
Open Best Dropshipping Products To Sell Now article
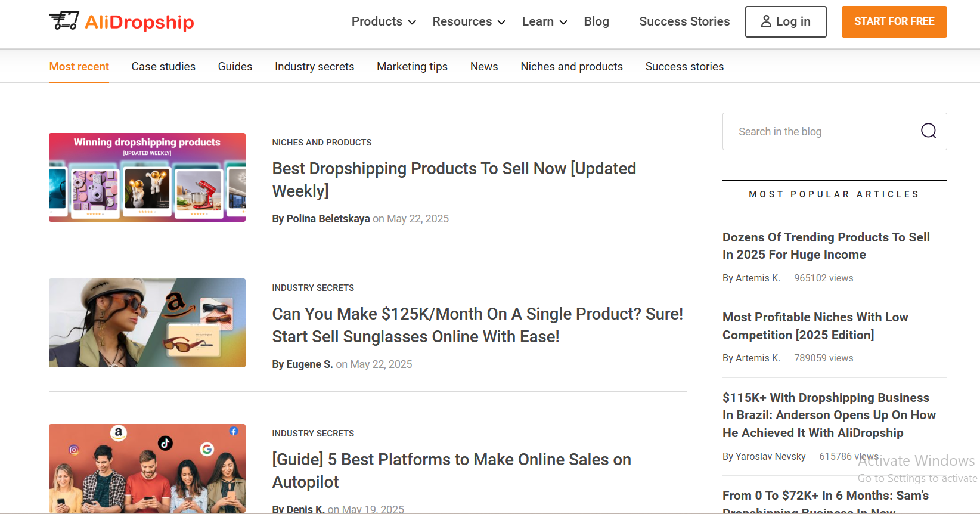pyautogui.click(x=454, y=179)
